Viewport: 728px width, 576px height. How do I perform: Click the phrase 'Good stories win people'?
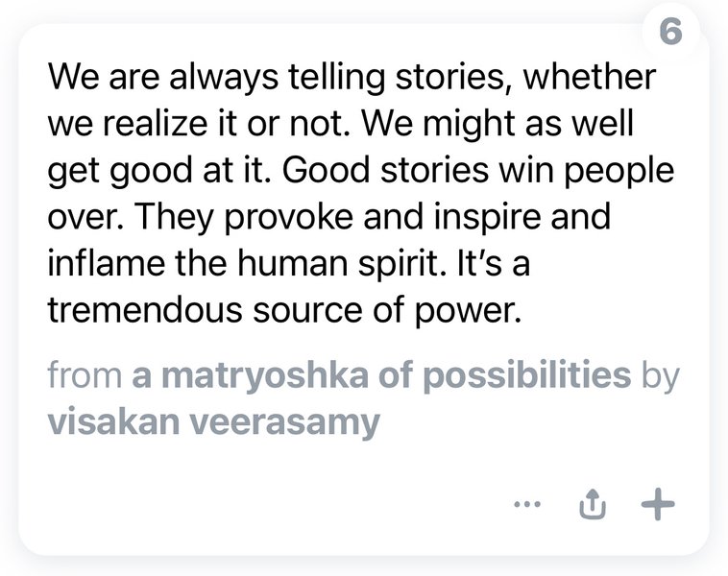pyautogui.click(x=478, y=171)
